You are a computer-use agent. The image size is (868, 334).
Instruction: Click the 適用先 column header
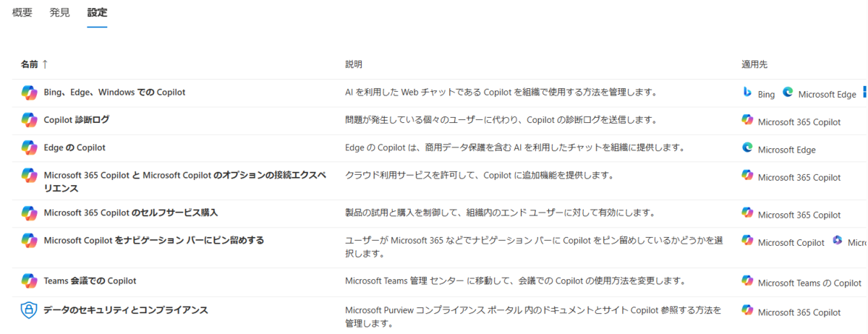coord(754,64)
